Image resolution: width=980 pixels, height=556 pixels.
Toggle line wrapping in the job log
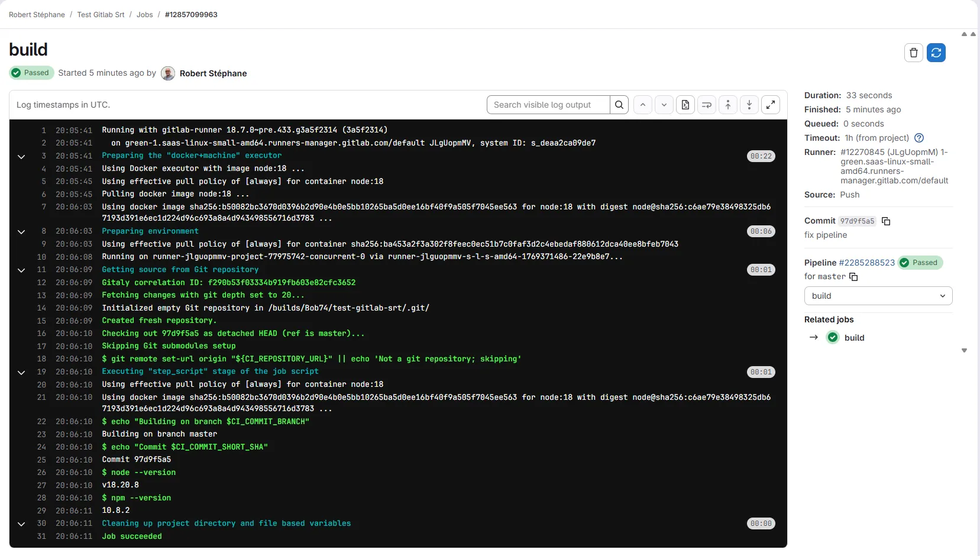(x=707, y=105)
